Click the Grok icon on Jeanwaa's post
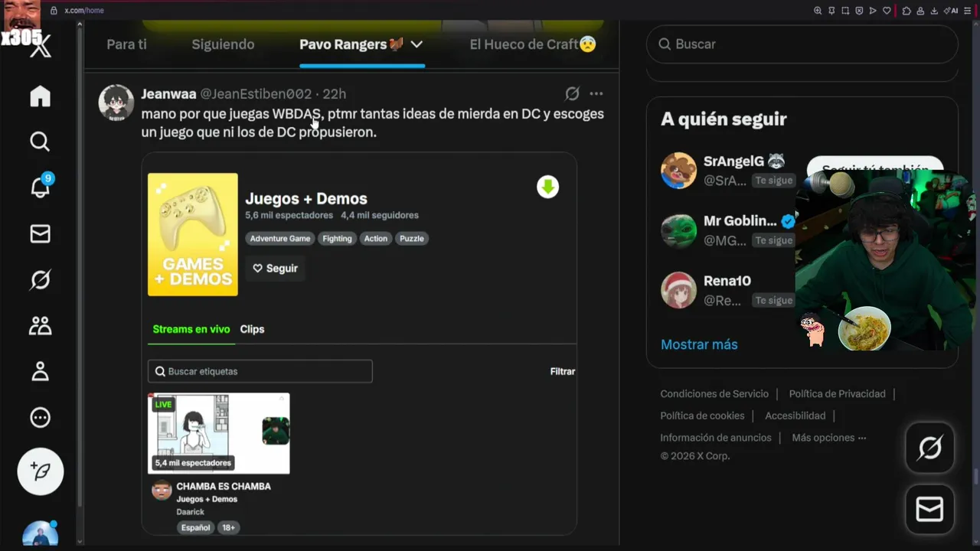The height and width of the screenshot is (551, 980). [x=572, y=93]
